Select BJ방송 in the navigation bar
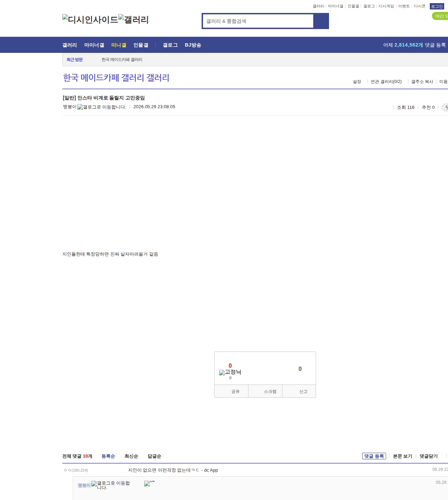This screenshot has width=448, height=500. pos(193,45)
